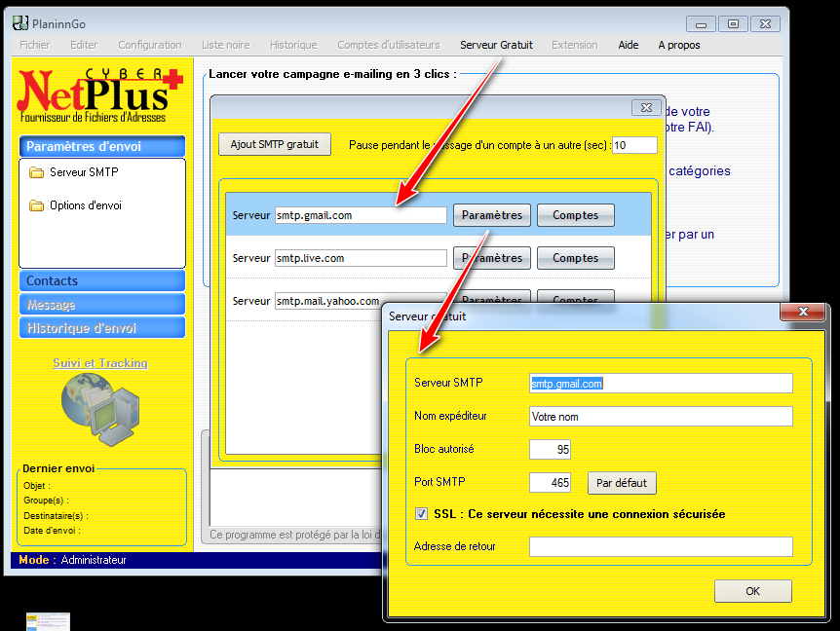Expand the Historique d'envoi panel
Image resolution: width=840 pixels, height=631 pixels.
click(x=101, y=328)
